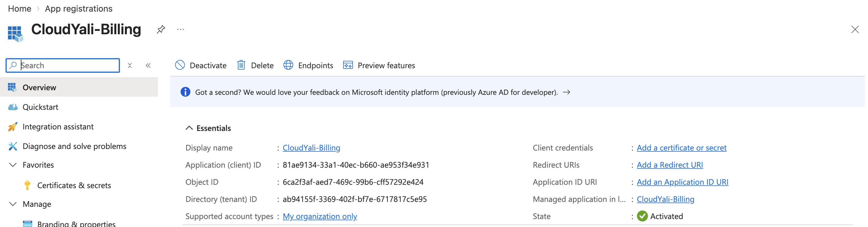Collapse the Manage section

(13, 204)
